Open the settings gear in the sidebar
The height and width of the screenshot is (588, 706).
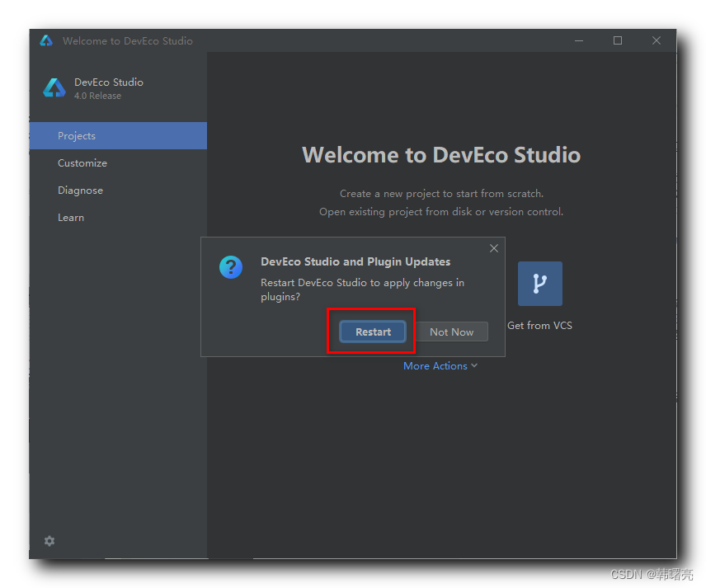49,541
